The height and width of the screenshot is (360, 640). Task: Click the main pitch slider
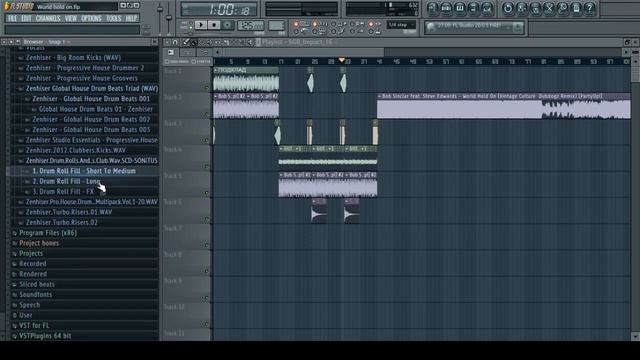point(169,18)
